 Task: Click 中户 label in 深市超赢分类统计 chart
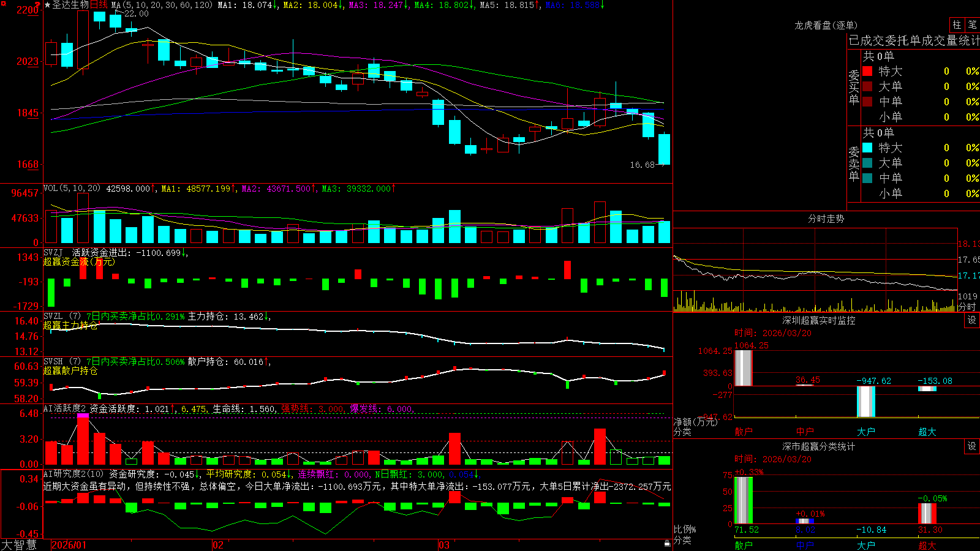[x=805, y=545]
